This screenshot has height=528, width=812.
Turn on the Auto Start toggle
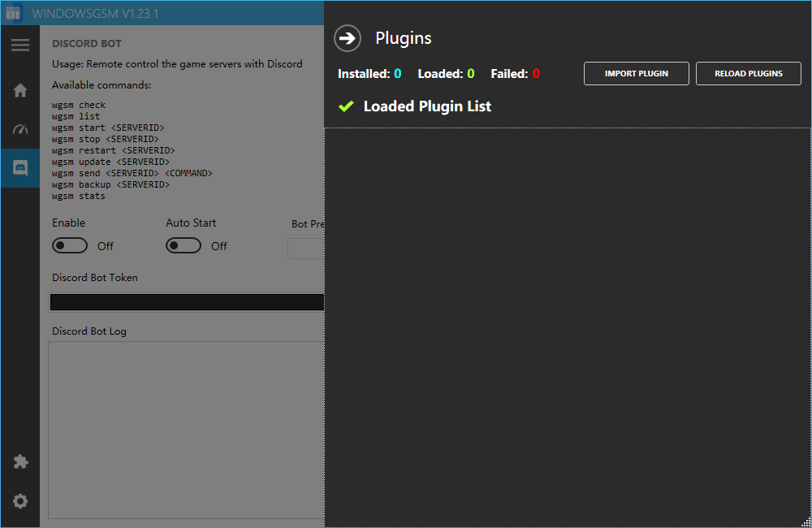(184, 245)
